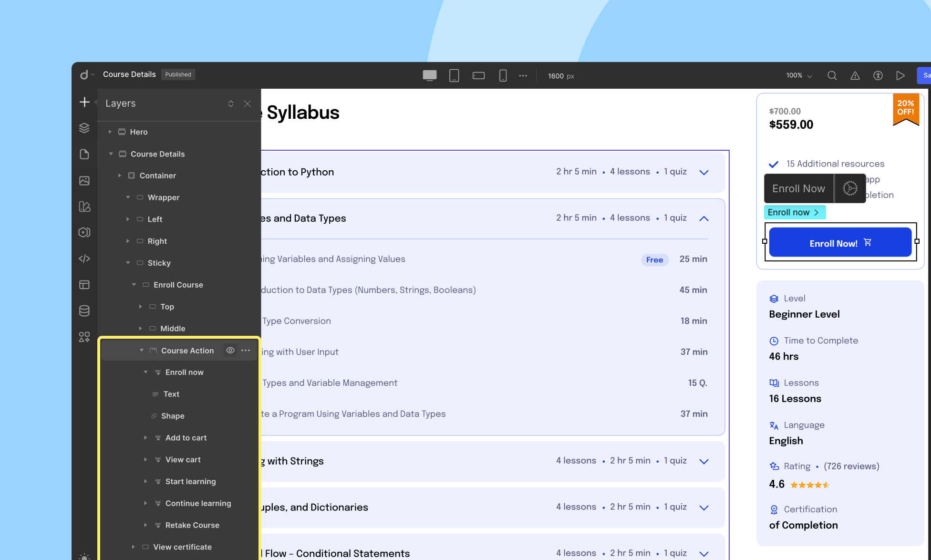The image size is (931, 560).
Task: Click the Course Details page title
Action: pyautogui.click(x=129, y=74)
